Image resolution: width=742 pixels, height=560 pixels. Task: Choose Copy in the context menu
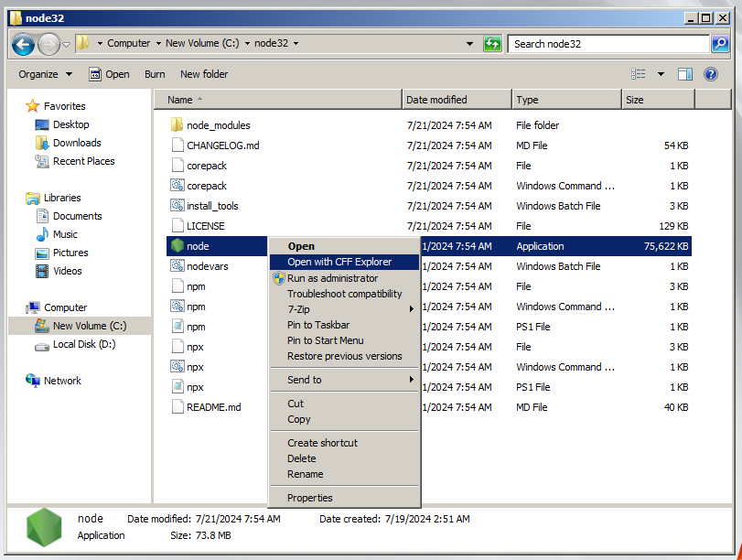[344, 419]
